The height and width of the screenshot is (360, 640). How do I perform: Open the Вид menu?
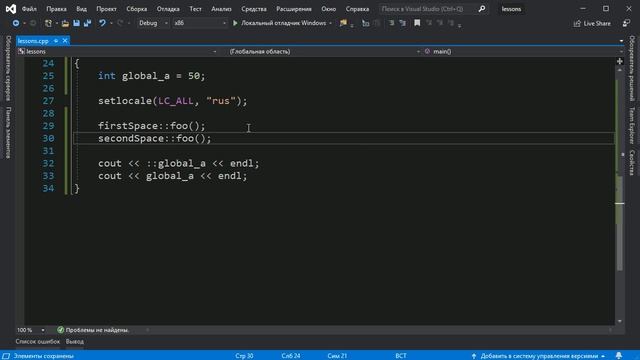tap(81, 9)
